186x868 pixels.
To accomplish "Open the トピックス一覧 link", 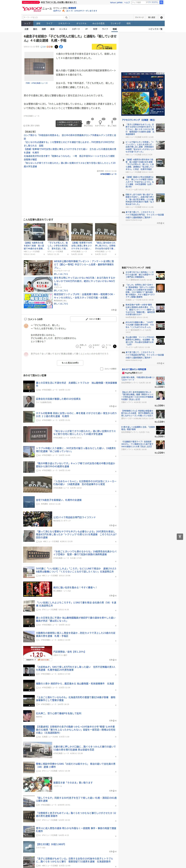I will click(155, 29).
